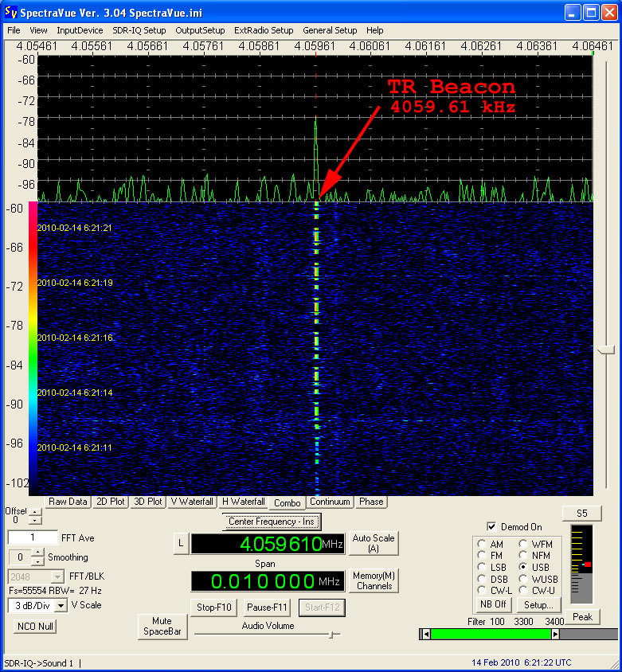Click the Auto Scale (A) button
Image resolution: width=622 pixels, height=672 pixels.
coord(374,544)
